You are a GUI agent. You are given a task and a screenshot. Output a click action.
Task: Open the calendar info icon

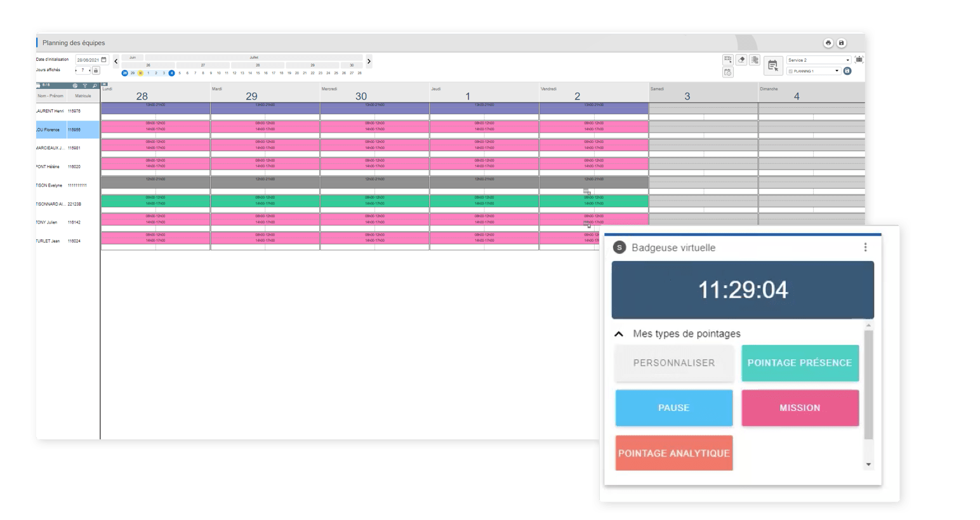tap(727, 72)
